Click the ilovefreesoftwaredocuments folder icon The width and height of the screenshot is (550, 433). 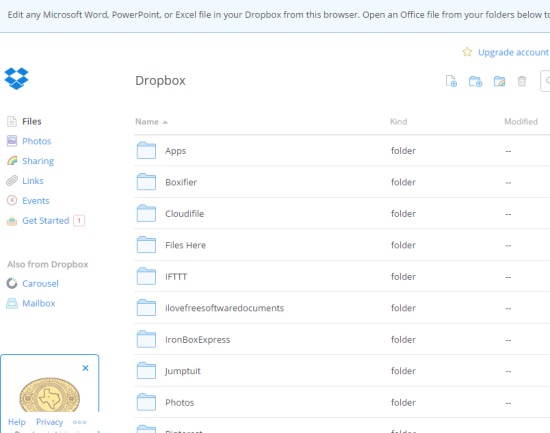tap(146, 308)
